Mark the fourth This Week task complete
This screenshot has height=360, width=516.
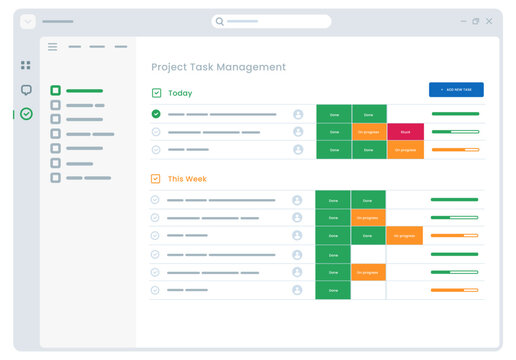coord(155,255)
